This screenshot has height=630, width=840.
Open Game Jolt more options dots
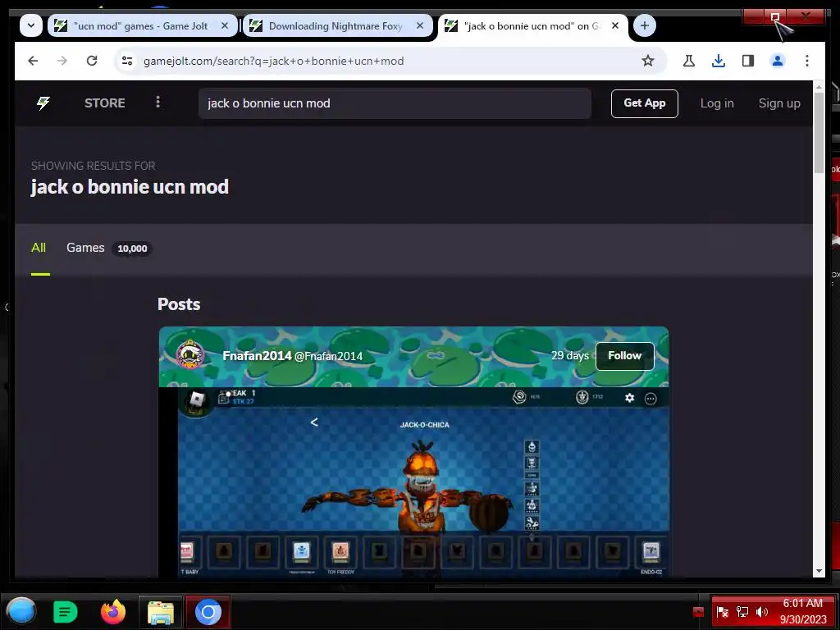click(157, 103)
